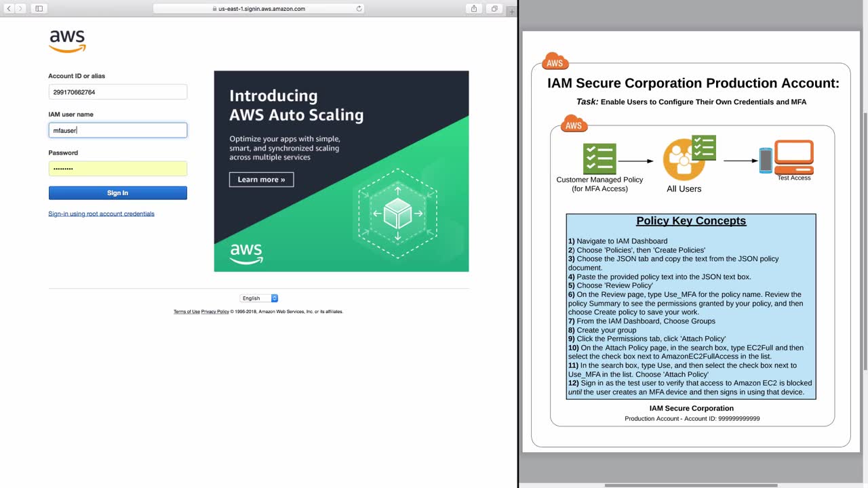Click the AWS logo above the sign-in form
Image resolution: width=868 pixels, height=488 pixels.
point(67,41)
